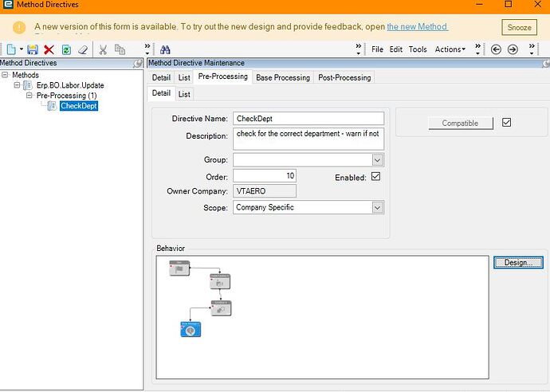Screen dimensions: 550x392
Task: Select the inner List sub-tab
Action: [x=184, y=94]
